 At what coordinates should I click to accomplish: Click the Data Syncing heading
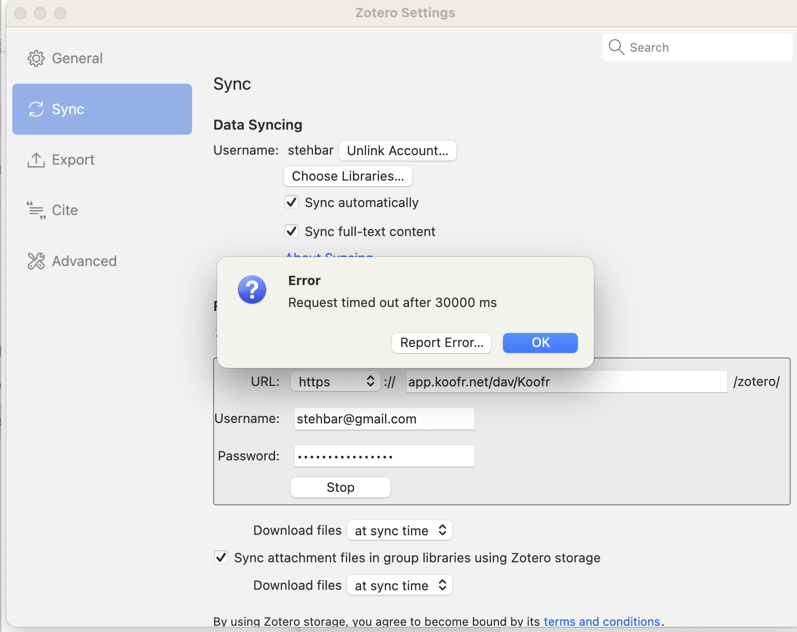click(258, 125)
